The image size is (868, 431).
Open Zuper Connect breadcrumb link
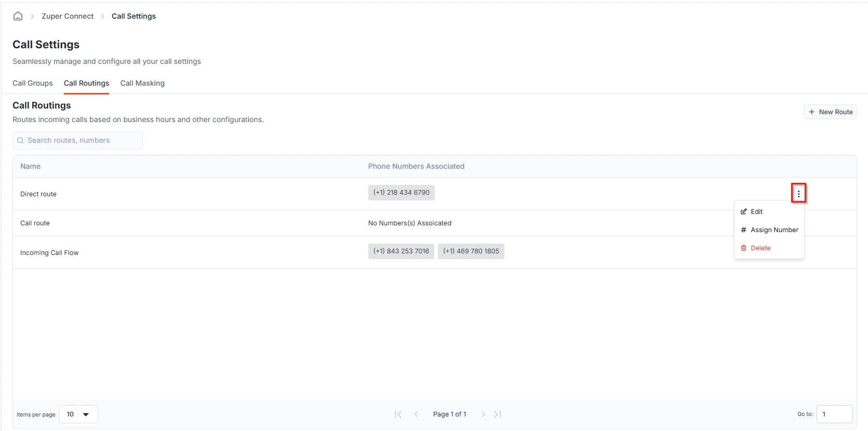tap(68, 16)
